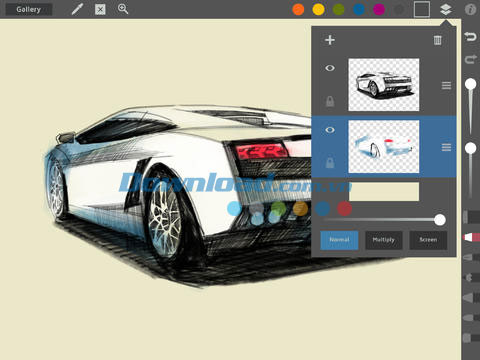
Task: Pick the orange color swatch
Action: (298, 9)
